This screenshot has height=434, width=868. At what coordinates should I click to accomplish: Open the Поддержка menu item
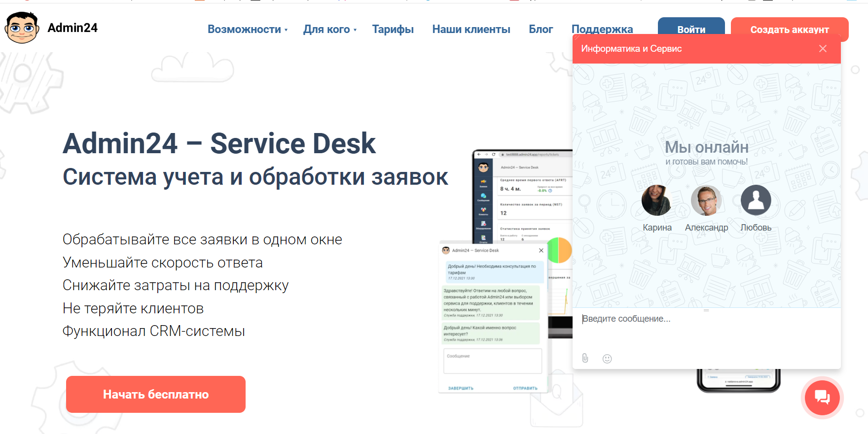[602, 29]
